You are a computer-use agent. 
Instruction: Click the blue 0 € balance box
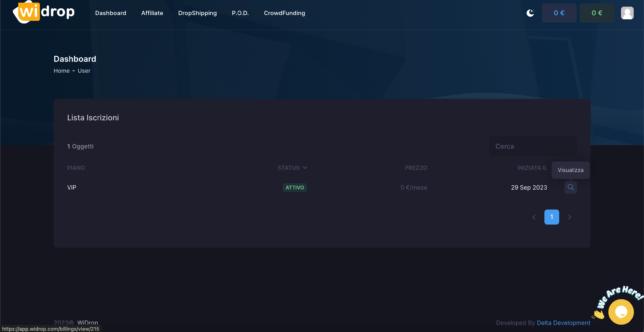pos(559,13)
